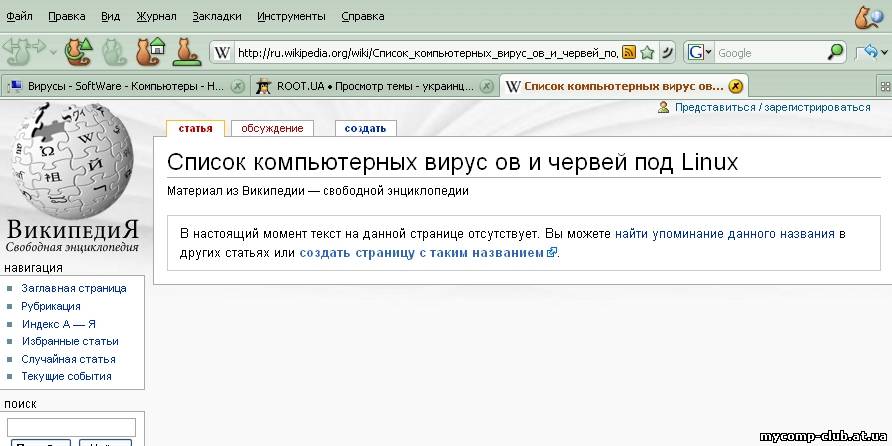The width and height of the screenshot is (892, 446).
Task: Open Случайная статья link
Action: 68,359
